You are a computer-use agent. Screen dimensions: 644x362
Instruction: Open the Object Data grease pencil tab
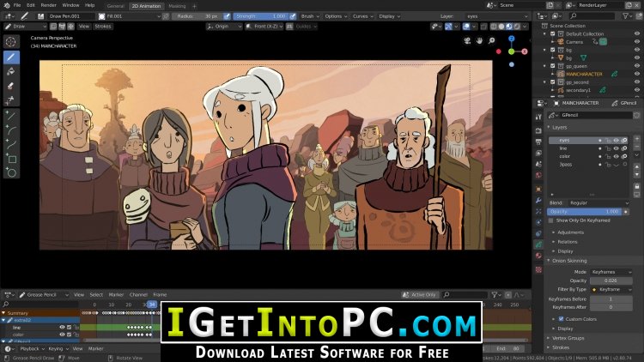click(x=538, y=244)
